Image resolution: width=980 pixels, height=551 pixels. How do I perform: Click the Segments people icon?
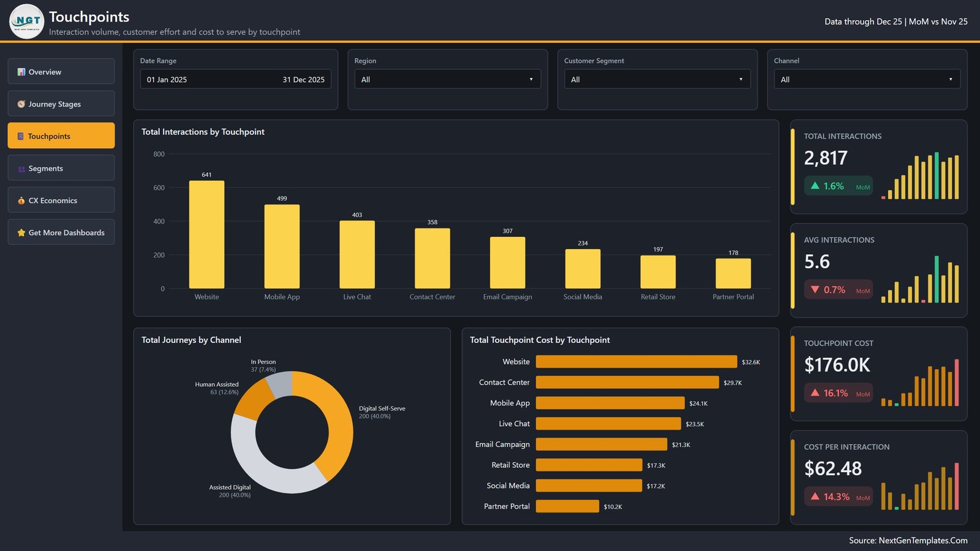coord(21,168)
